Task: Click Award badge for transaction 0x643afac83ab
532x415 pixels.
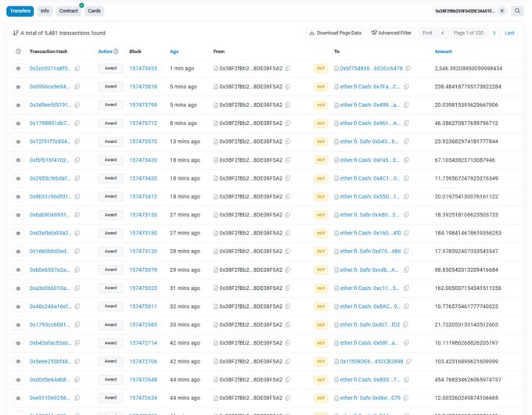Action: pyautogui.click(x=110, y=343)
